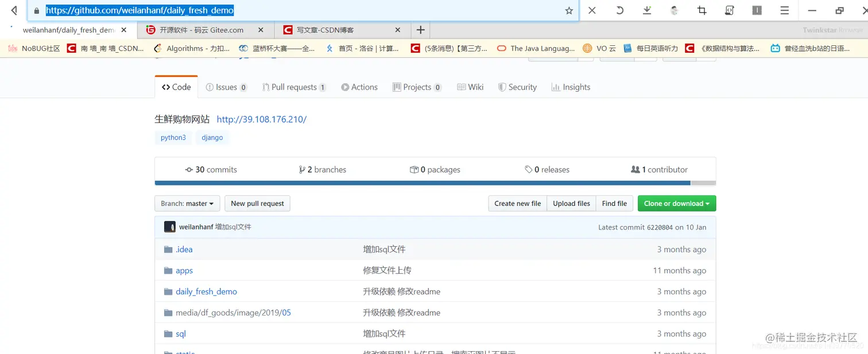
Task: View the 0 releases link
Action: pyautogui.click(x=547, y=170)
